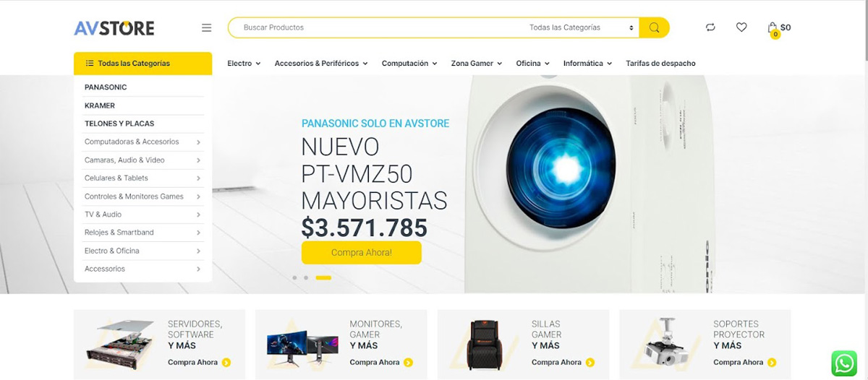The width and height of the screenshot is (868, 380).
Task: Click the yellow search magnifier button
Action: [654, 27]
